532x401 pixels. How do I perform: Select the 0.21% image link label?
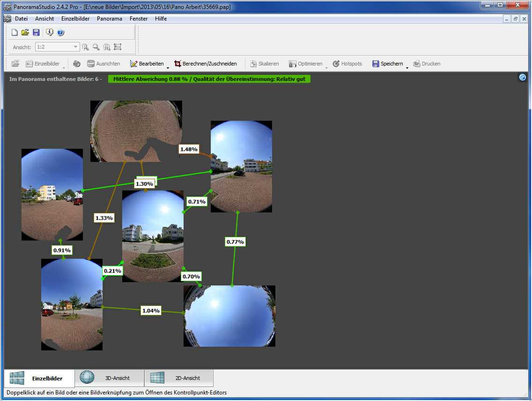[112, 271]
